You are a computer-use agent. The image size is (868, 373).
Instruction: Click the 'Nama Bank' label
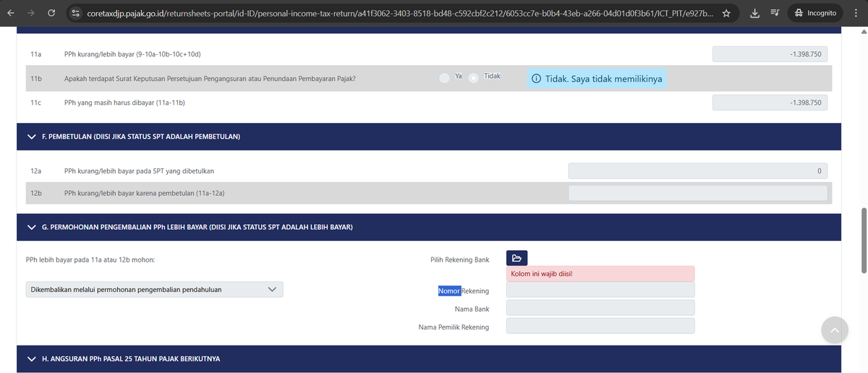point(472,309)
